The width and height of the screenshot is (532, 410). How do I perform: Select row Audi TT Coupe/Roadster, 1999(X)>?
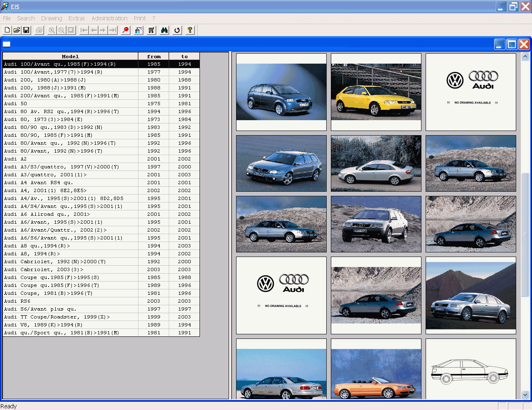[x=101, y=317]
